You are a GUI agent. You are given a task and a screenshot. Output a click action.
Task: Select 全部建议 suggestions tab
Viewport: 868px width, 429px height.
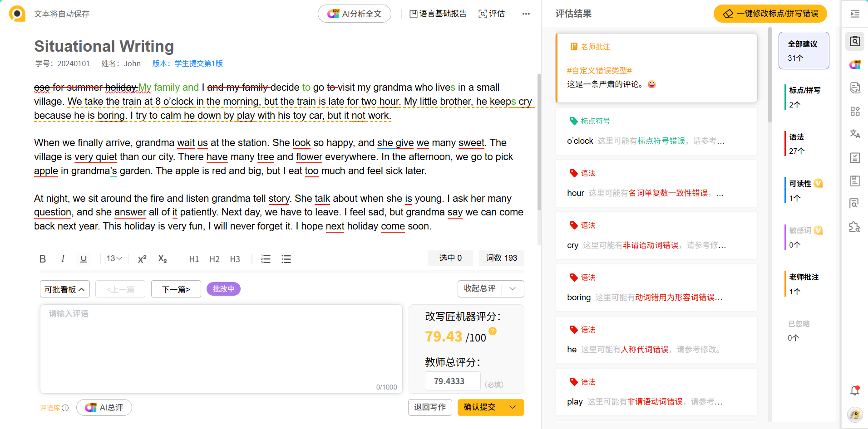804,51
